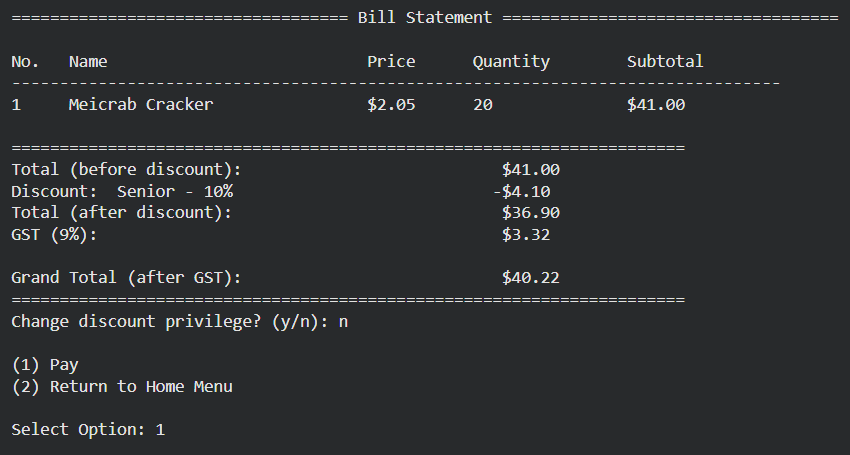
Task: Click the $36.90 total after discount
Action: coord(530,212)
